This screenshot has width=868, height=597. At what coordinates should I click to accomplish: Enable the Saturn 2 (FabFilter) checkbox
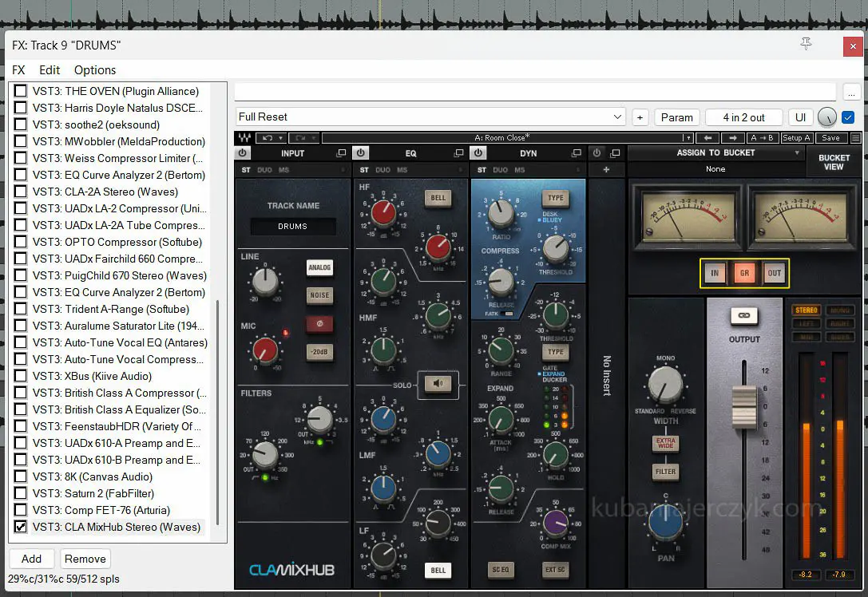pos(21,493)
